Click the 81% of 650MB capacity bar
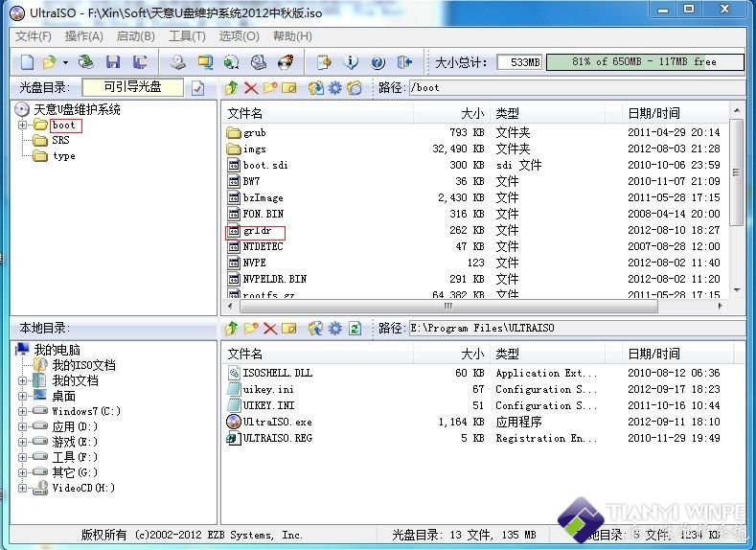Screen dimensions: 756x550 coord(645,61)
